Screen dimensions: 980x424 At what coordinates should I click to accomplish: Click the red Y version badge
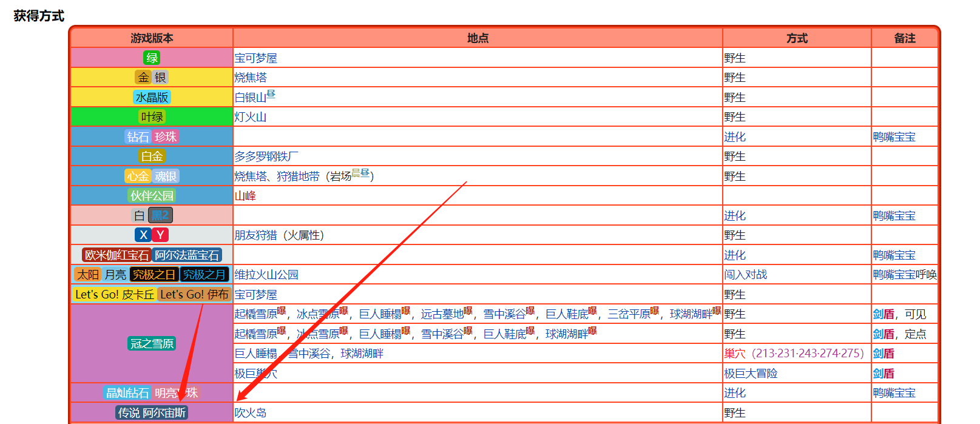(x=160, y=235)
